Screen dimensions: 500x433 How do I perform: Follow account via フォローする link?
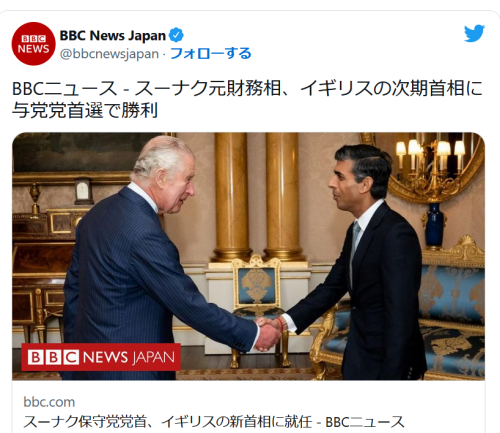click(x=211, y=53)
